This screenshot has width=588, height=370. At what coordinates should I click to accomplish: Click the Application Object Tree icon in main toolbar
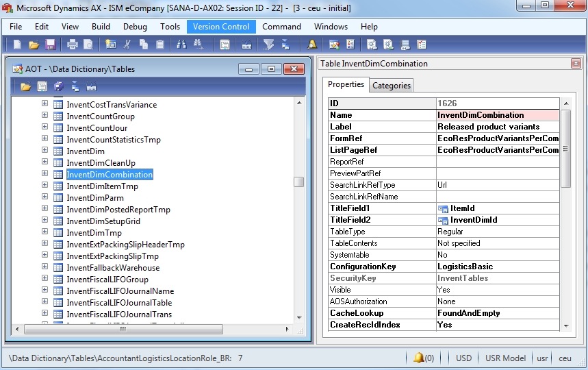[334, 45]
